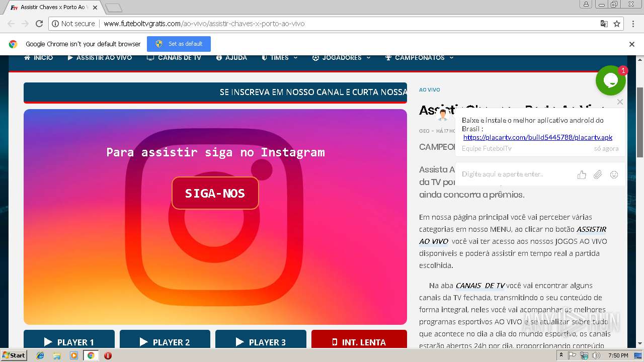Switch to Chrome taskbar icon
This screenshot has width=644, height=362.
[x=91, y=355]
